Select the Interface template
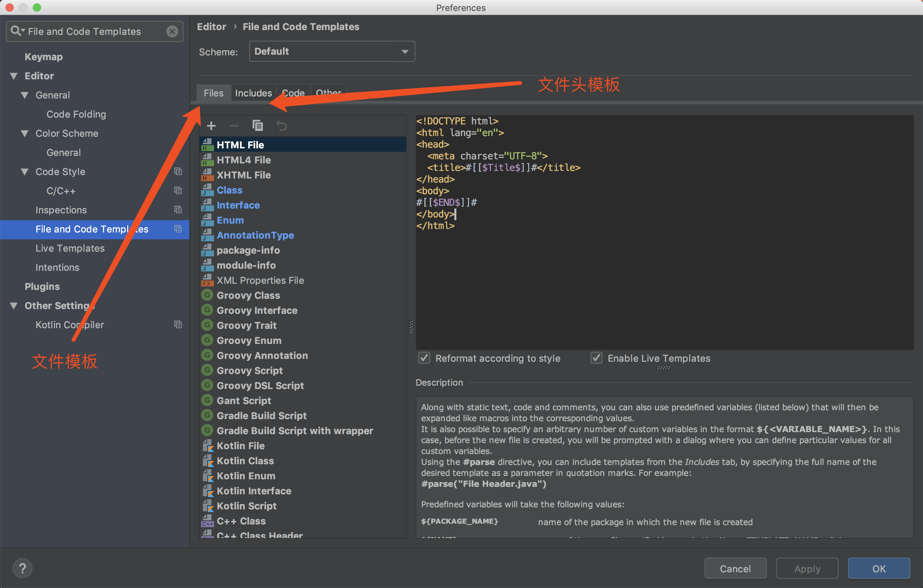The height and width of the screenshot is (588, 923). coord(238,205)
